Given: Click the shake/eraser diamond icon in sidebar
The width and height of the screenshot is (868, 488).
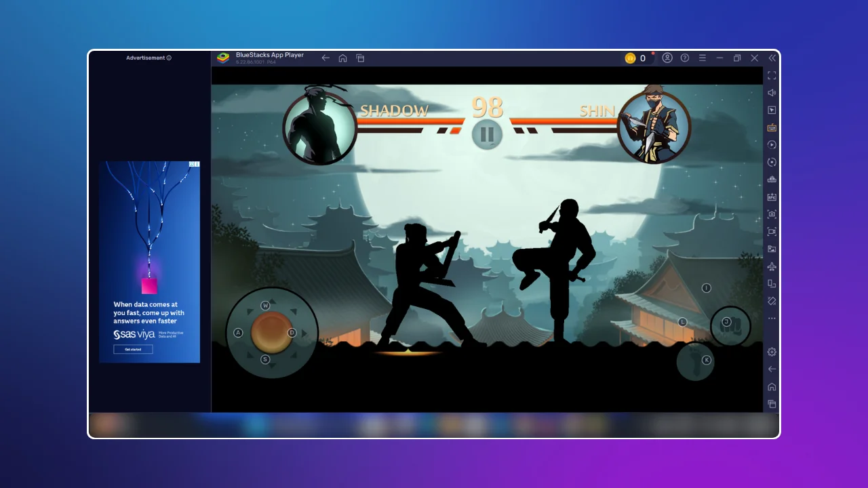Looking at the screenshot, I should tap(772, 301).
